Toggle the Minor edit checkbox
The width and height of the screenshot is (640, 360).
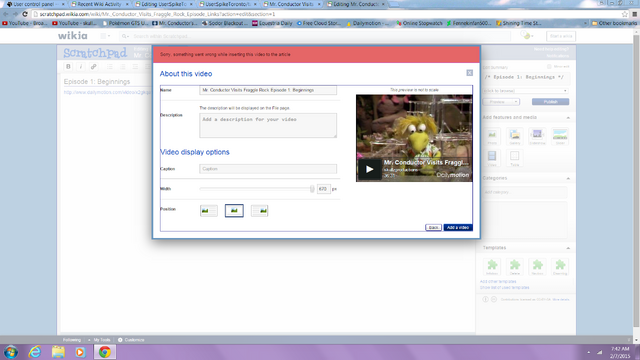coord(549,67)
